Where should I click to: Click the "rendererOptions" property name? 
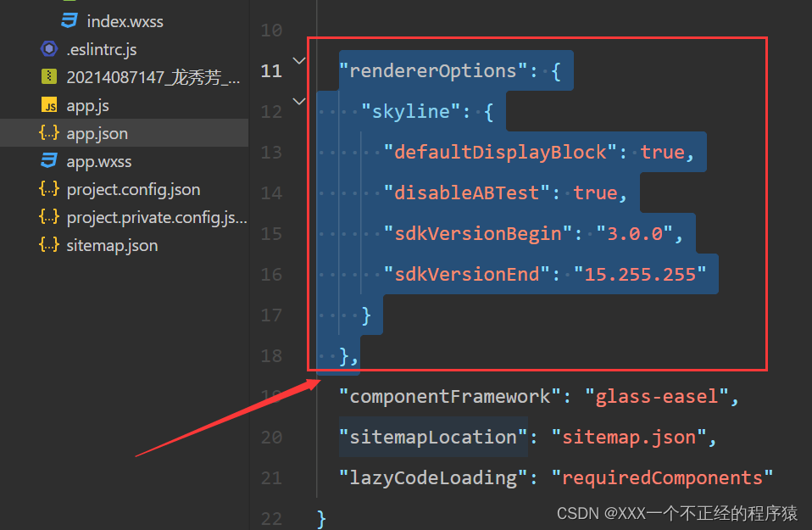[x=428, y=71]
